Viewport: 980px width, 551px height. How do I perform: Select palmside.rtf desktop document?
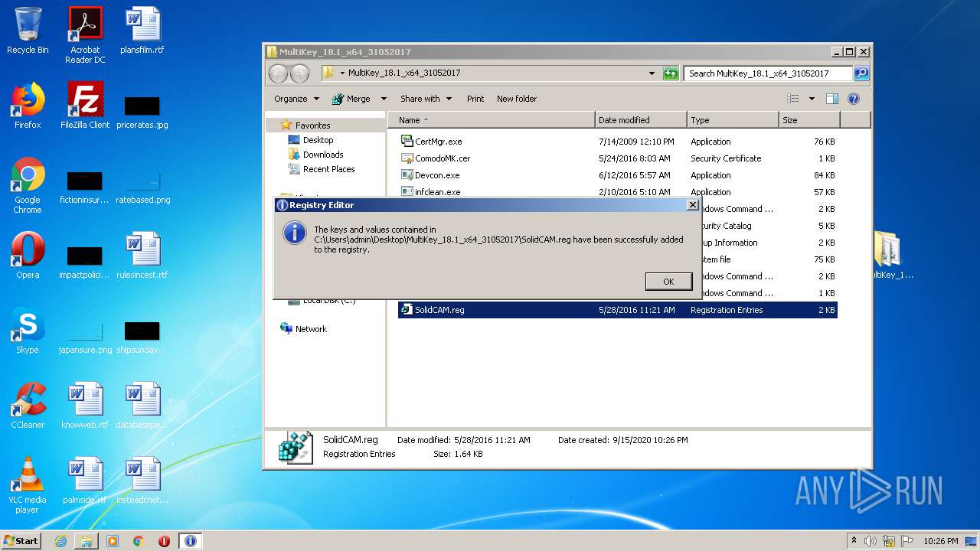[x=85, y=481]
